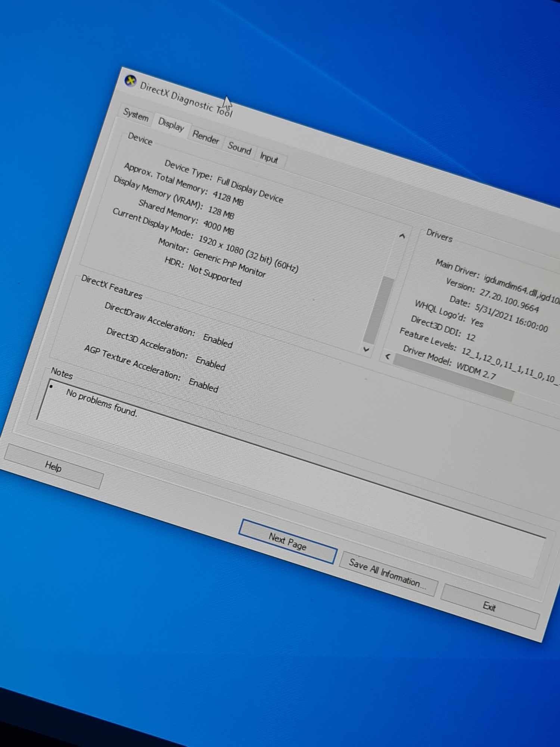Click Device panel scroll down arrow
The height and width of the screenshot is (747, 560).
point(366,350)
